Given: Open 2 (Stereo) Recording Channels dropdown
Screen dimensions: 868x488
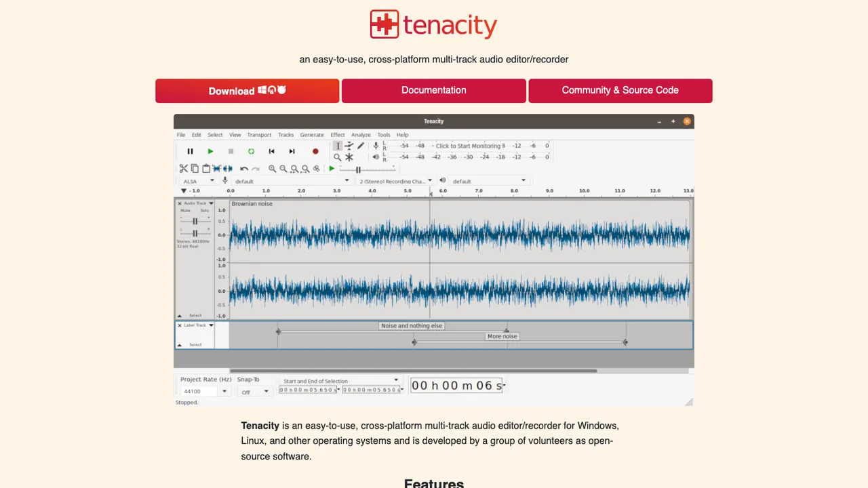Looking at the screenshot, I should [x=395, y=181].
